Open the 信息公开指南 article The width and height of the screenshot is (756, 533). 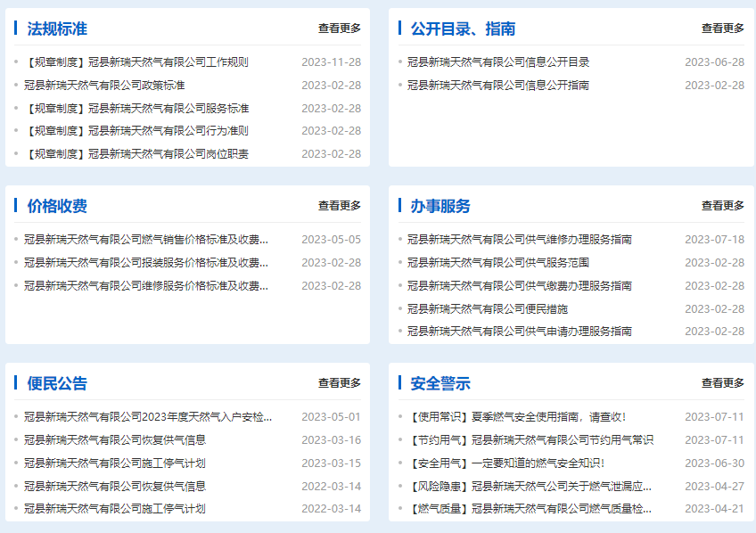(498, 86)
